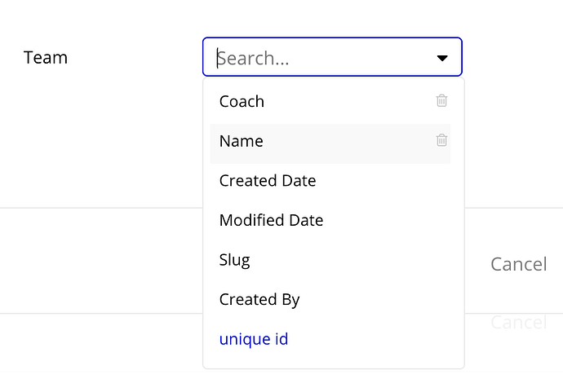This screenshot has width=563, height=392.
Task: Collapse the field list via caret
Action: 442,59
